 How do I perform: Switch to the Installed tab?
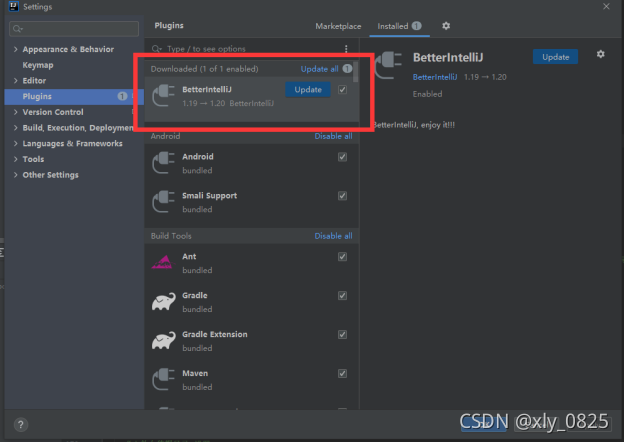coord(399,26)
